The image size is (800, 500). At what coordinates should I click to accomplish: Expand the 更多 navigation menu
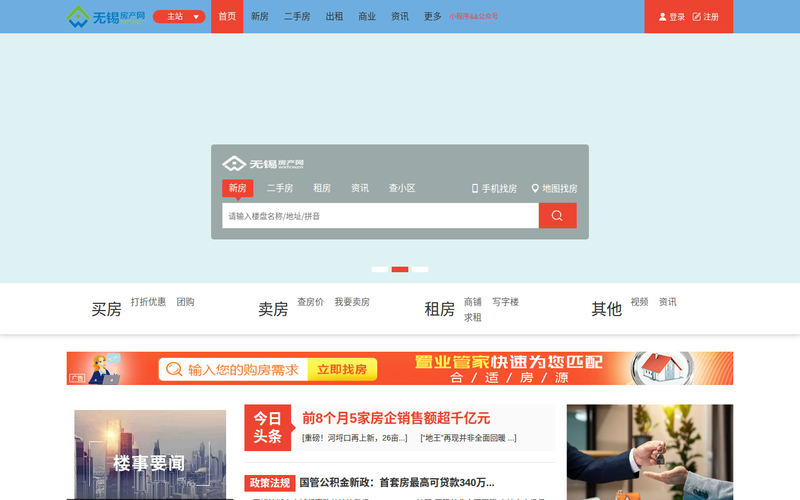[433, 17]
